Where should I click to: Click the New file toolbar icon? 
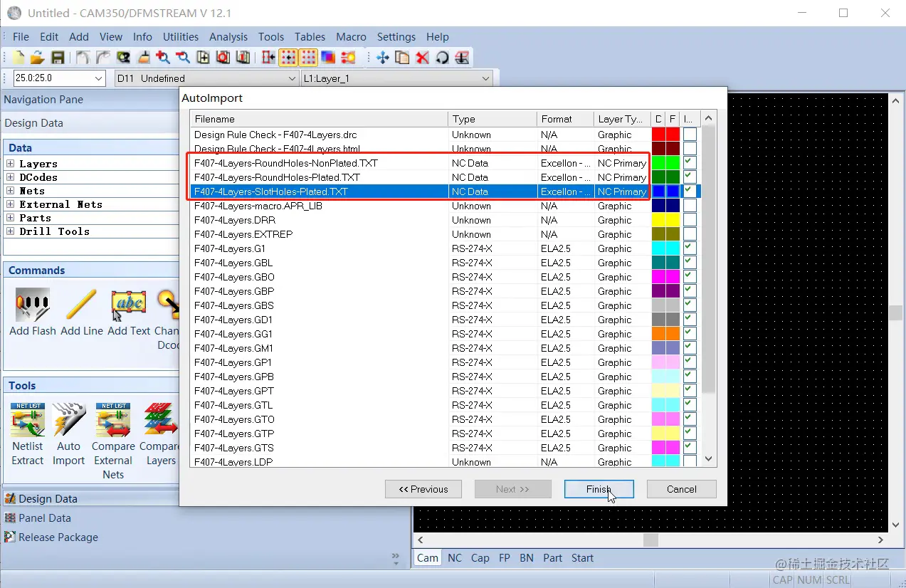tap(18, 58)
